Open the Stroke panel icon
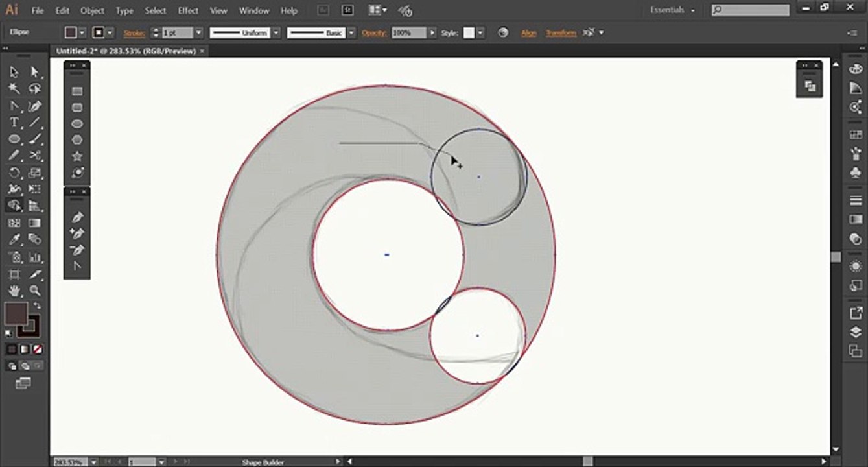 (856, 200)
